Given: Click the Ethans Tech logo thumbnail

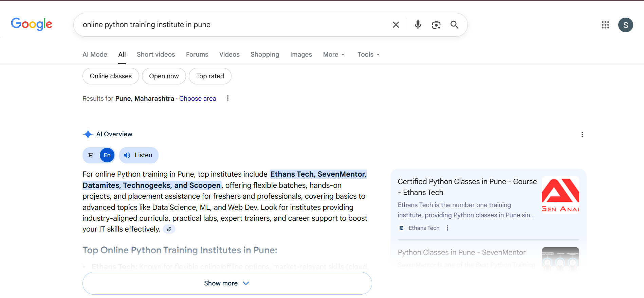Looking at the screenshot, I should pyautogui.click(x=560, y=195).
